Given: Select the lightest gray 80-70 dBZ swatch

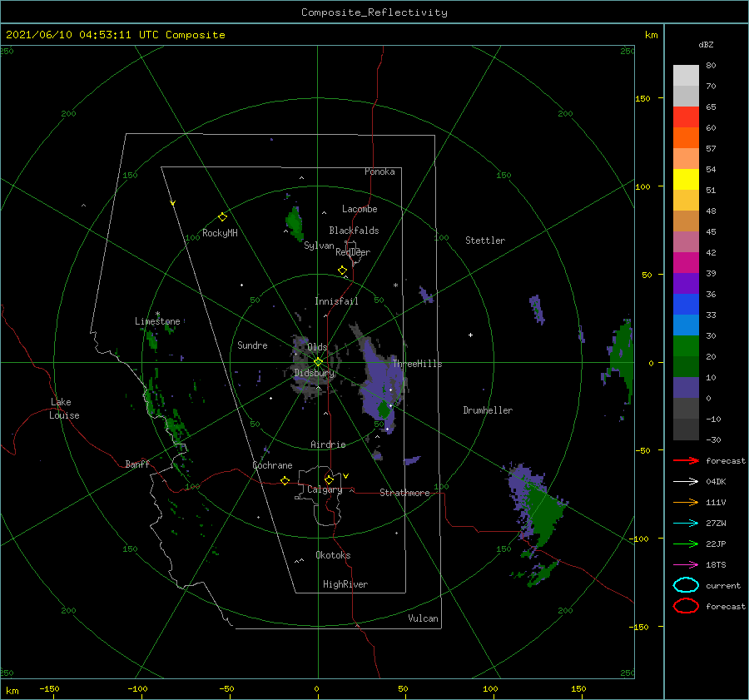Looking at the screenshot, I should click(x=686, y=76).
